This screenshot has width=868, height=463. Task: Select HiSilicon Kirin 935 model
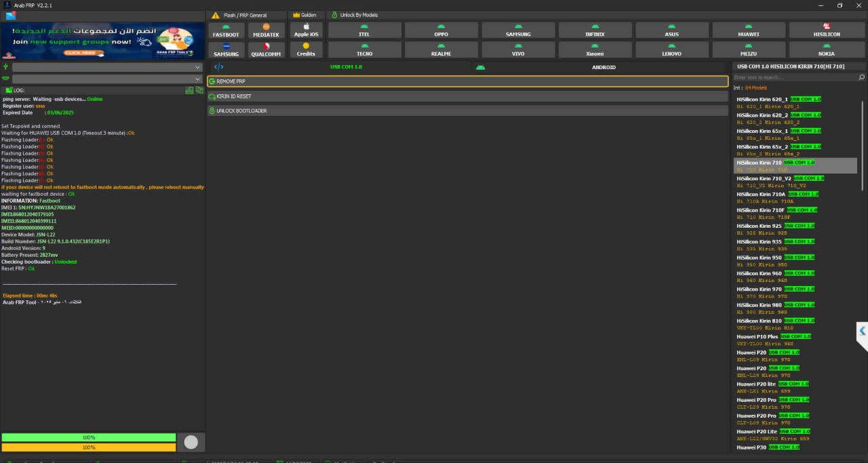coord(796,245)
